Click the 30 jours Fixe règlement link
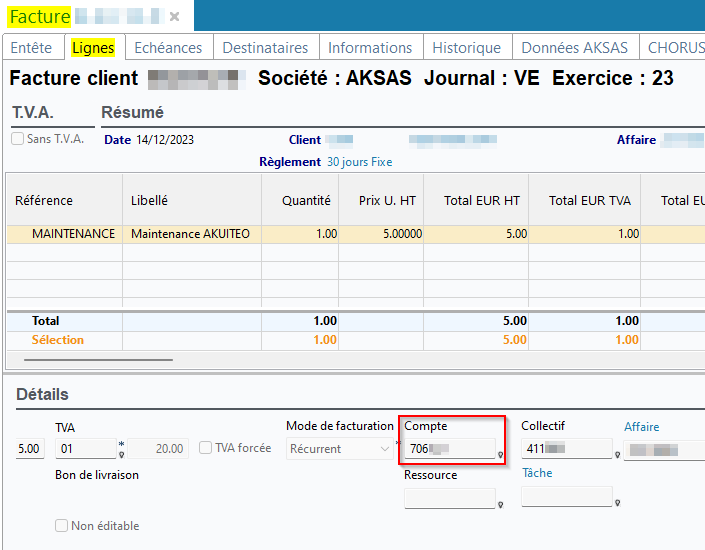This screenshot has width=705, height=550. point(360,162)
